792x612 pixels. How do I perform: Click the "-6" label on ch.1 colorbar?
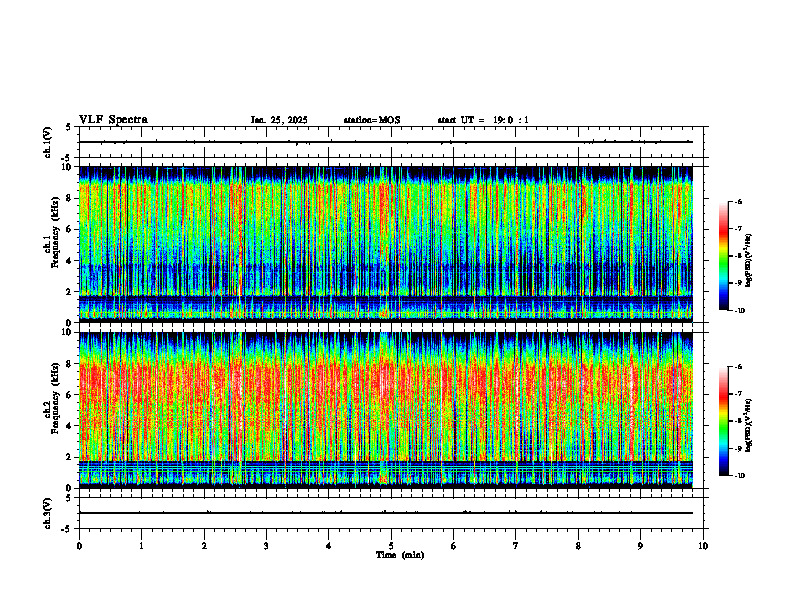click(739, 201)
